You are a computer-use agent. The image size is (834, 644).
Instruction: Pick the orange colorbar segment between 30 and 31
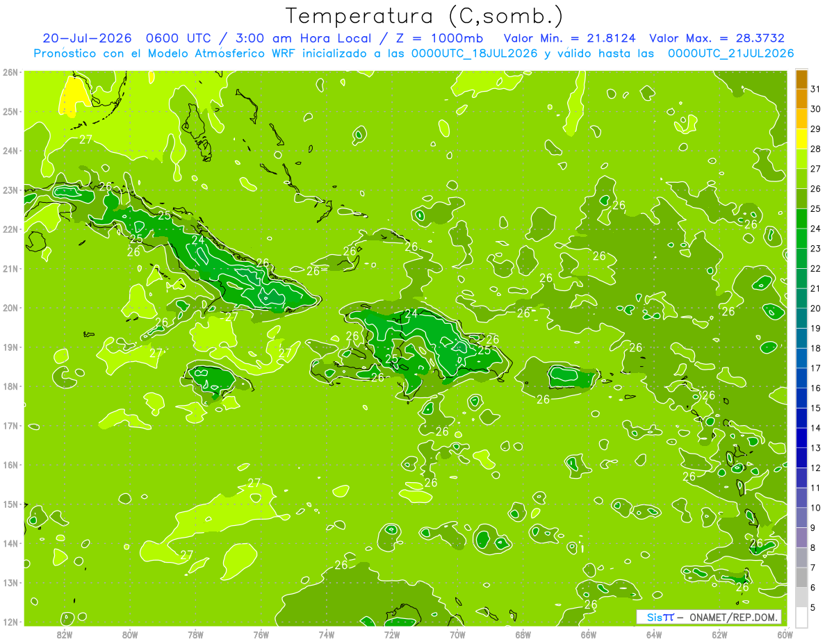[801, 99]
